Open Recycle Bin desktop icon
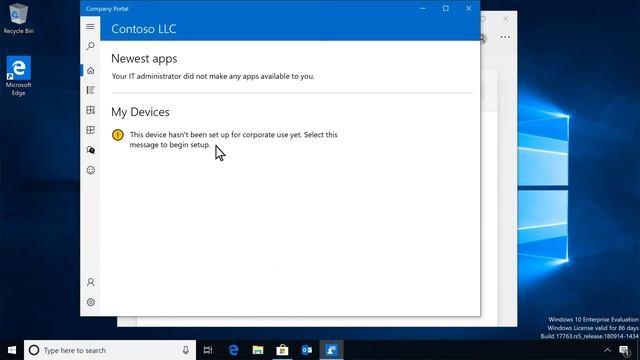This screenshot has height=360, width=640. coord(18,19)
